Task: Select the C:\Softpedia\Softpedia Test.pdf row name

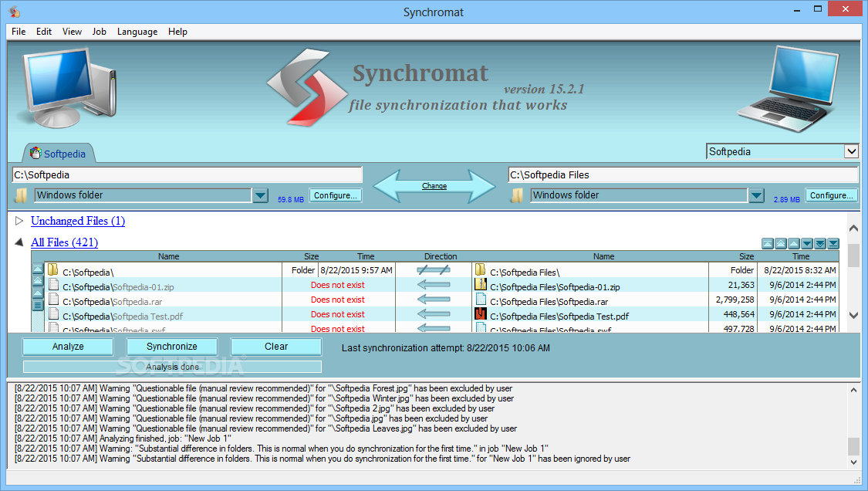Action: pos(123,317)
